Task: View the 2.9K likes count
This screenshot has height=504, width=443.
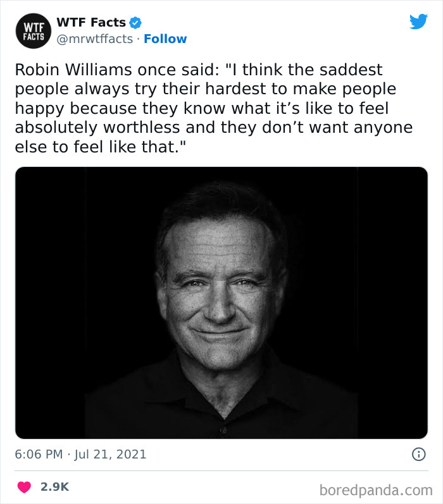Action: [x=54, y=487]
